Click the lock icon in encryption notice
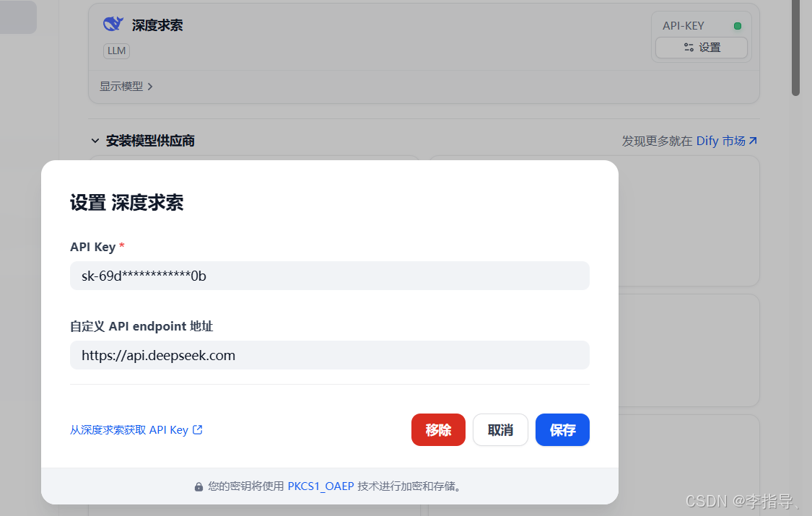 (x=198, y=486)
